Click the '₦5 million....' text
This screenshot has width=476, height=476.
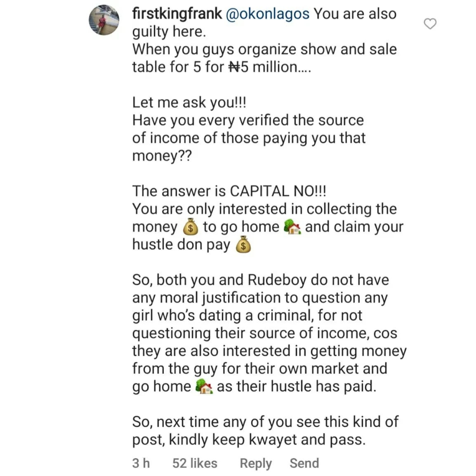pos(270,67)
